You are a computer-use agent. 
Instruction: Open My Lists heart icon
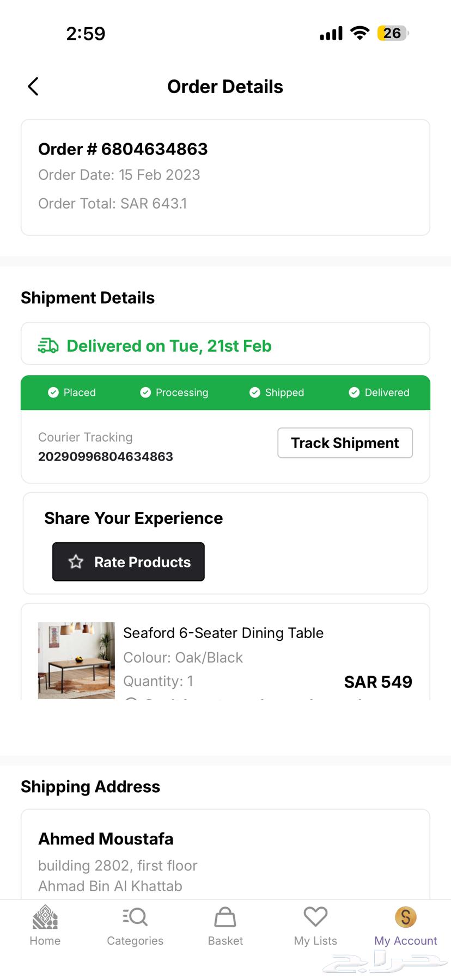315,917
